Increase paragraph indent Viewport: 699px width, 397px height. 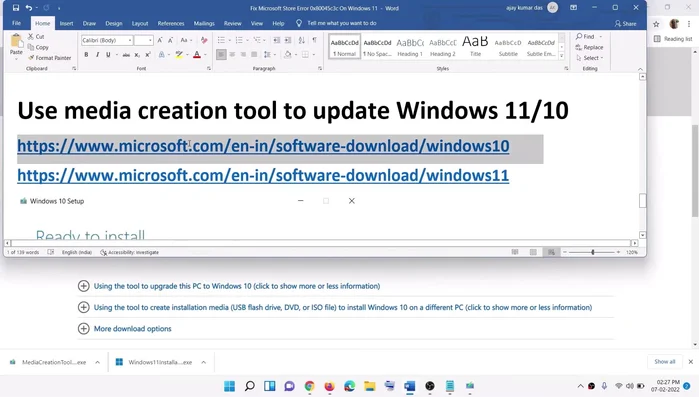click(288, 40)
